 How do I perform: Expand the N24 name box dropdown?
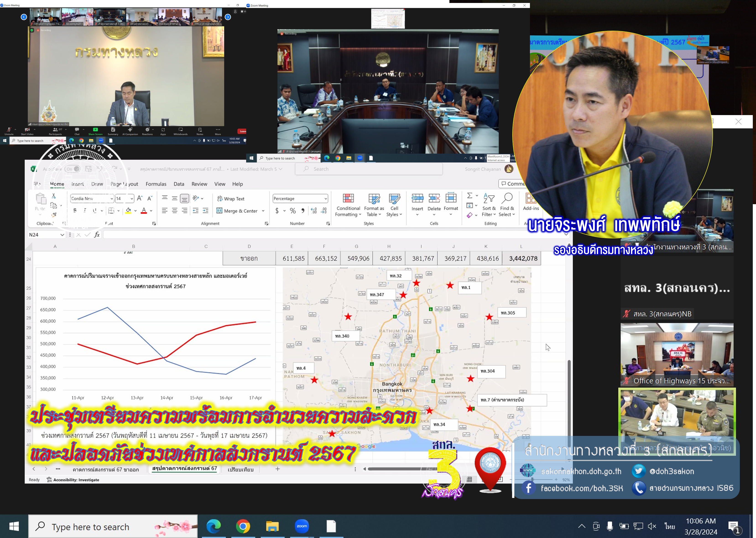(x=62, y=235)
